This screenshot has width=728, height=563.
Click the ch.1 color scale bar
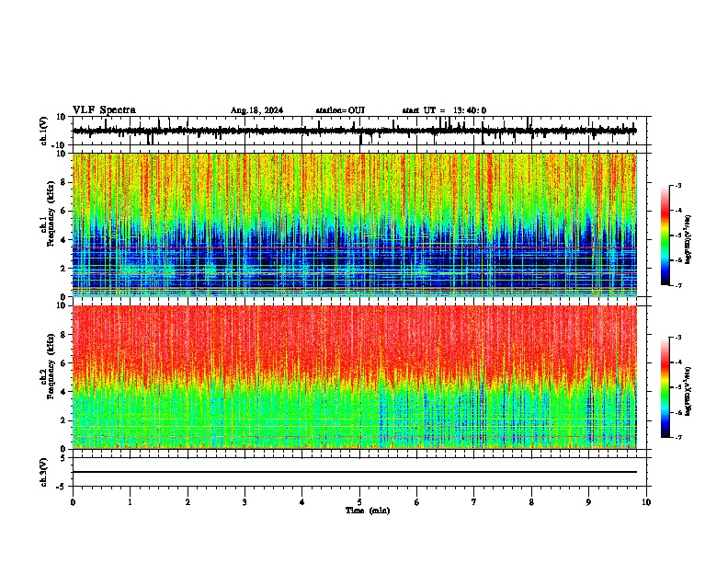pos(665,236)
